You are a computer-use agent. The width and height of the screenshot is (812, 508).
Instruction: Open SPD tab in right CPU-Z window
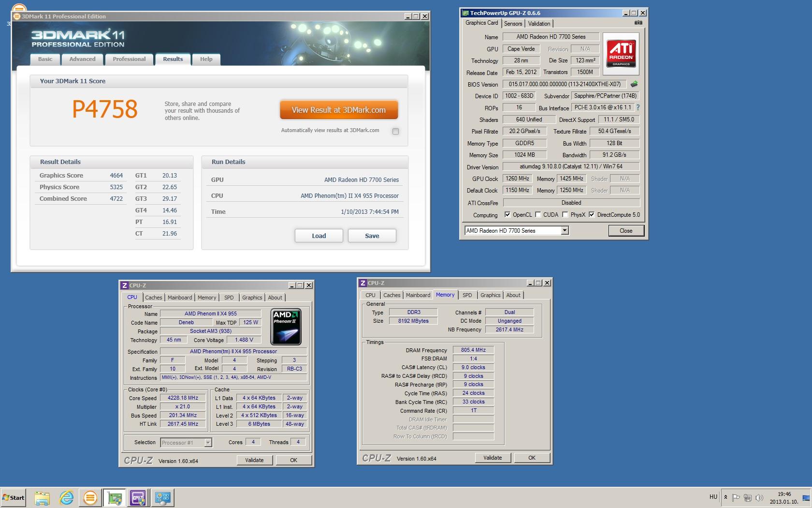467,295
